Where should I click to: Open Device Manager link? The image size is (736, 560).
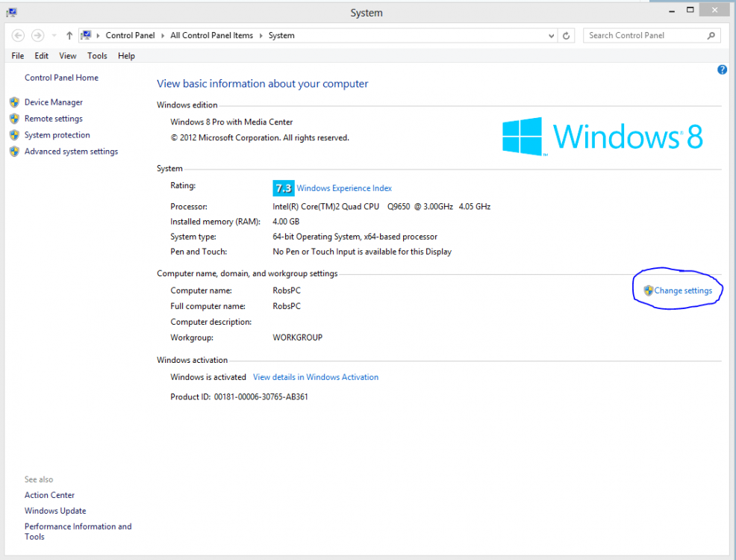[x=54, y=102]
